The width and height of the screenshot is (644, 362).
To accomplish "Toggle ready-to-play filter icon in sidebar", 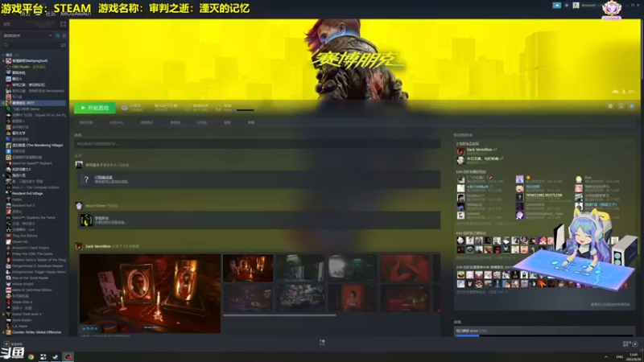I will coord(64,35).
